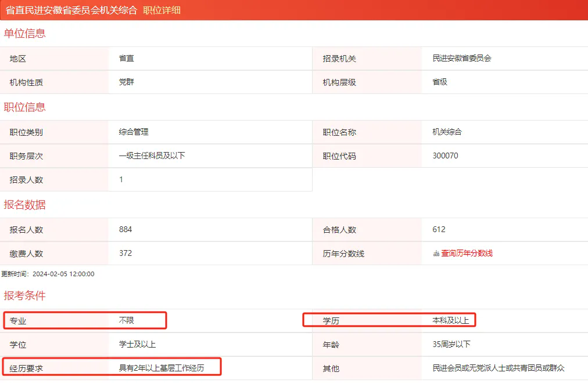Select the 35周岁以下 value
The height and width of the screenshot is (383, 588).
click(x=451, y=345)
